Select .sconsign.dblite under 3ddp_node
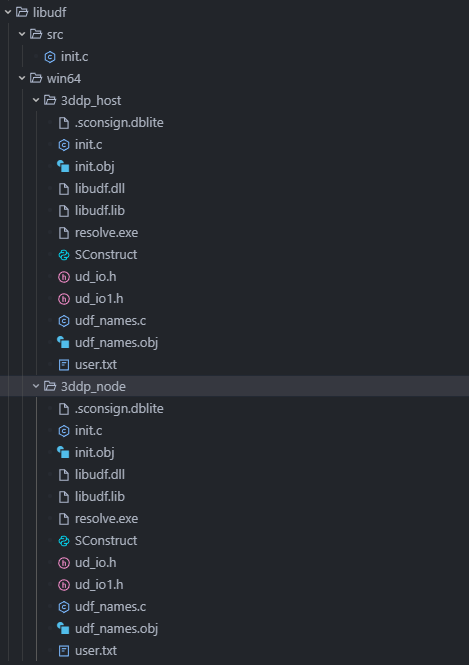This screenshot has height=665, width=469. (x=119, y=409)
